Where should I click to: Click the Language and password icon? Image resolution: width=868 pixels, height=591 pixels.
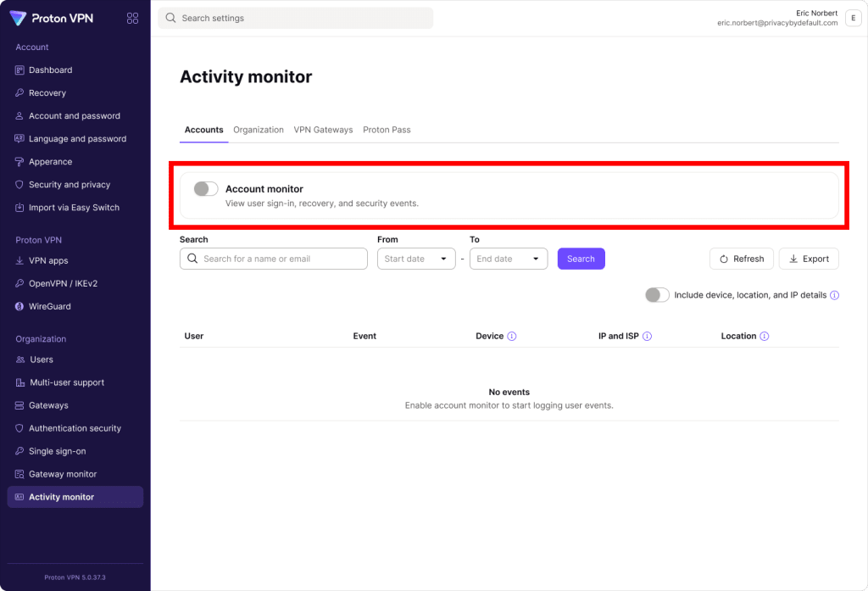19,138
